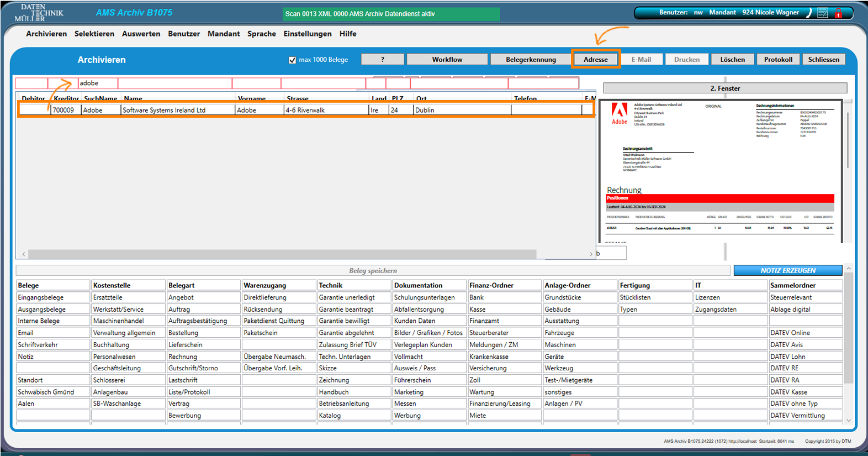Click the telephone handset icon in user bar
The height and width of the screenshot is (456, 868).
[x=809, y=13]
